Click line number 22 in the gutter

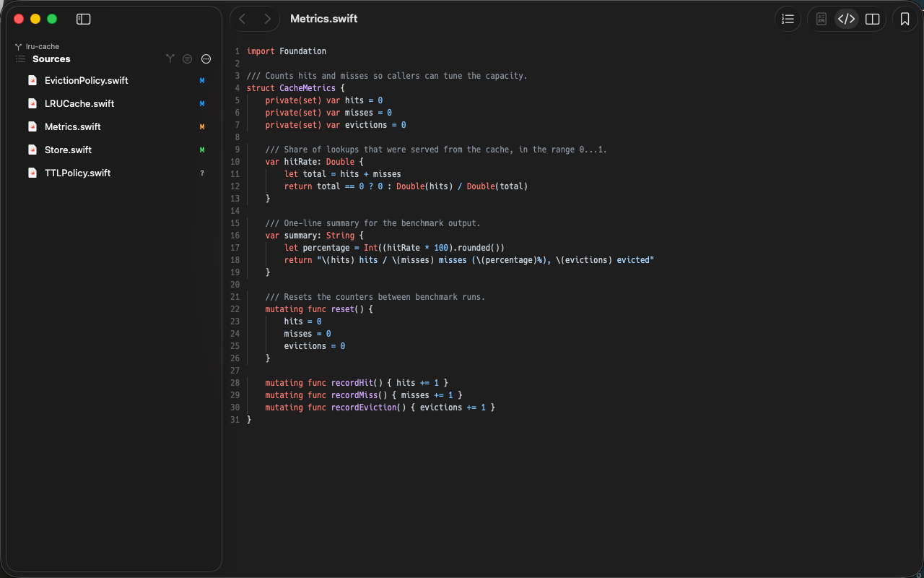pyautogui.click(x=235, y=309)
